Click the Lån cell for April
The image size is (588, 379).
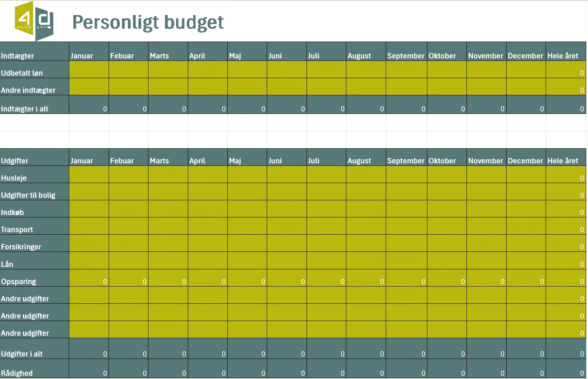tap(208, 261)
